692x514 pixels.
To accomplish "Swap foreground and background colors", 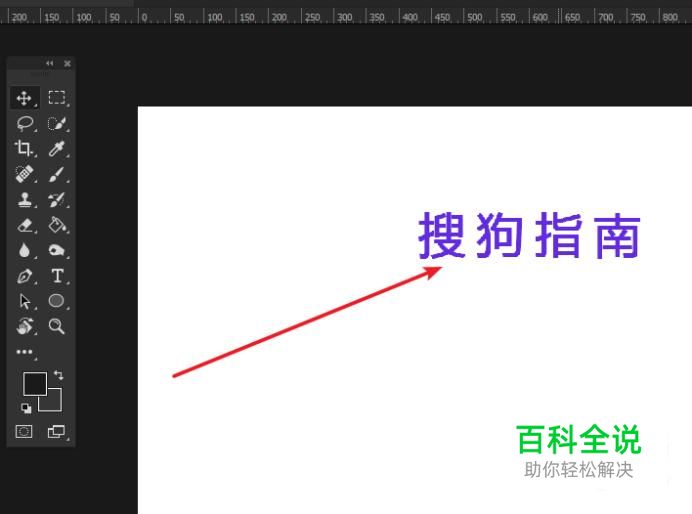I will click(59, 375).
